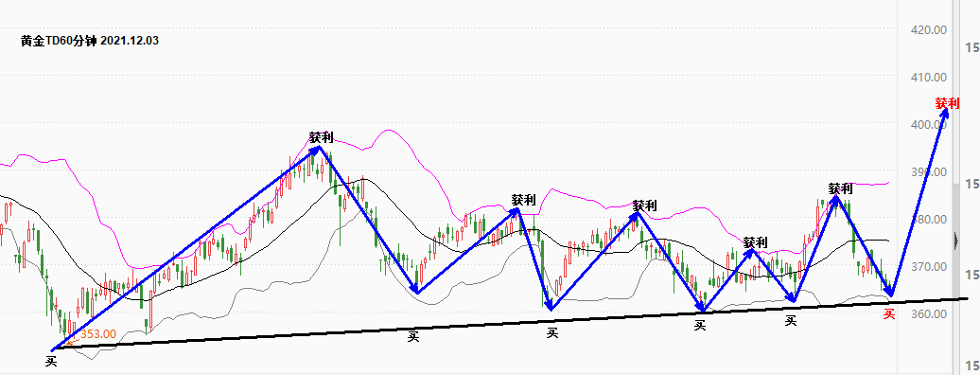Click the panel collapse arrow on right edge

coord(955,241)
